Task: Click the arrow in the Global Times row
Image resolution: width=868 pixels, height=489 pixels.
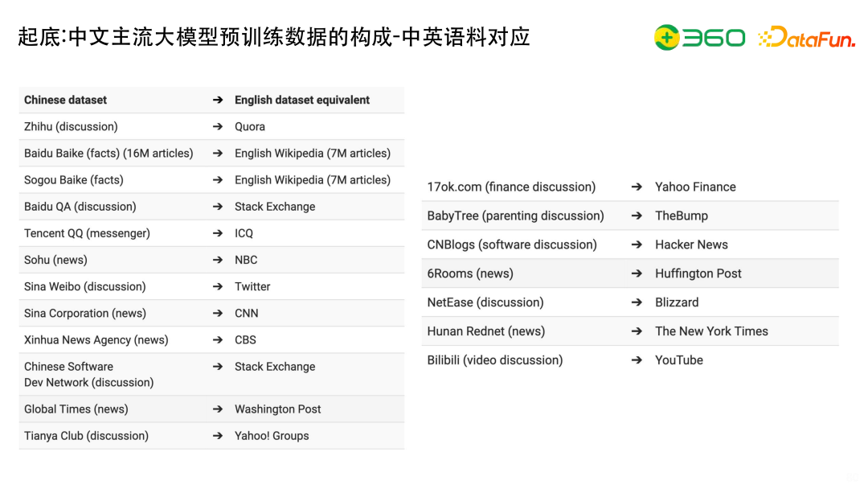Action: click(x=218, y=409)
